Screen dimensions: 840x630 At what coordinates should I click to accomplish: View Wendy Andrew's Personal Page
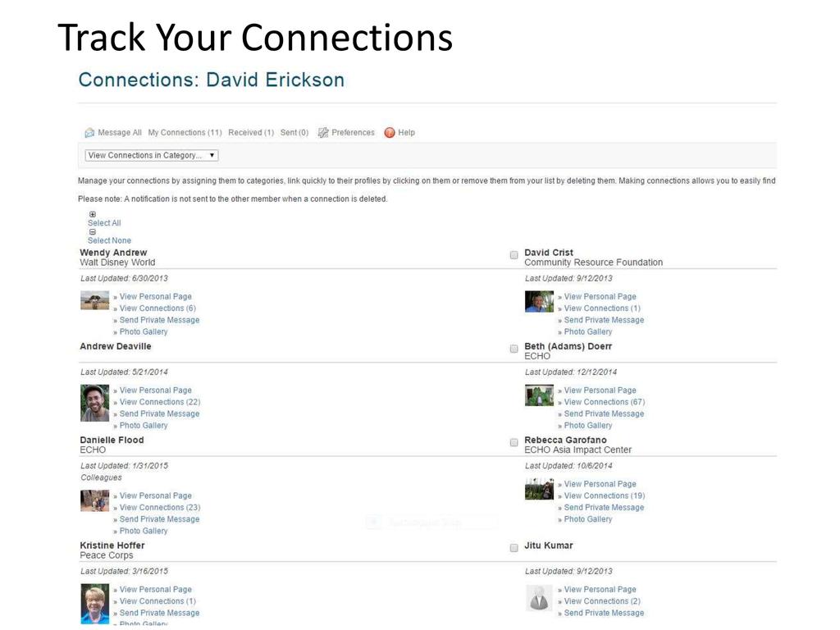coord(156,297)
